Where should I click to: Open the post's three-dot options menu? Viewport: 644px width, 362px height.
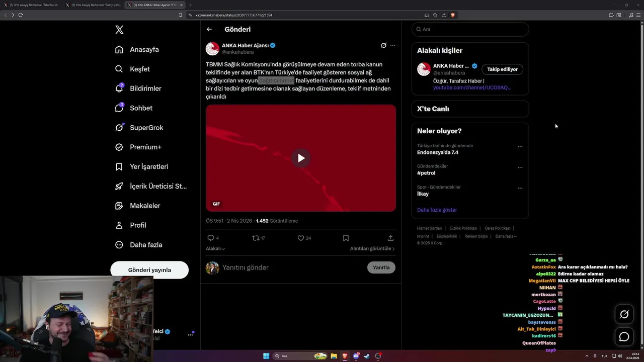tap(393, 45)
